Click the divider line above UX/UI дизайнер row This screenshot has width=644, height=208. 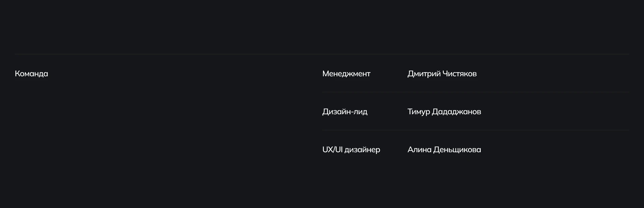[476, 130]
